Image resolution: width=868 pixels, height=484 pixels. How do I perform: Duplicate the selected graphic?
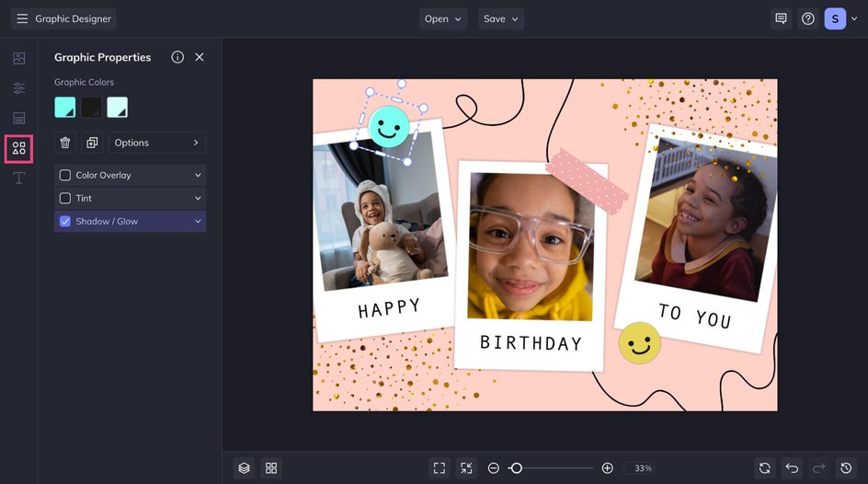pos(92,143)
